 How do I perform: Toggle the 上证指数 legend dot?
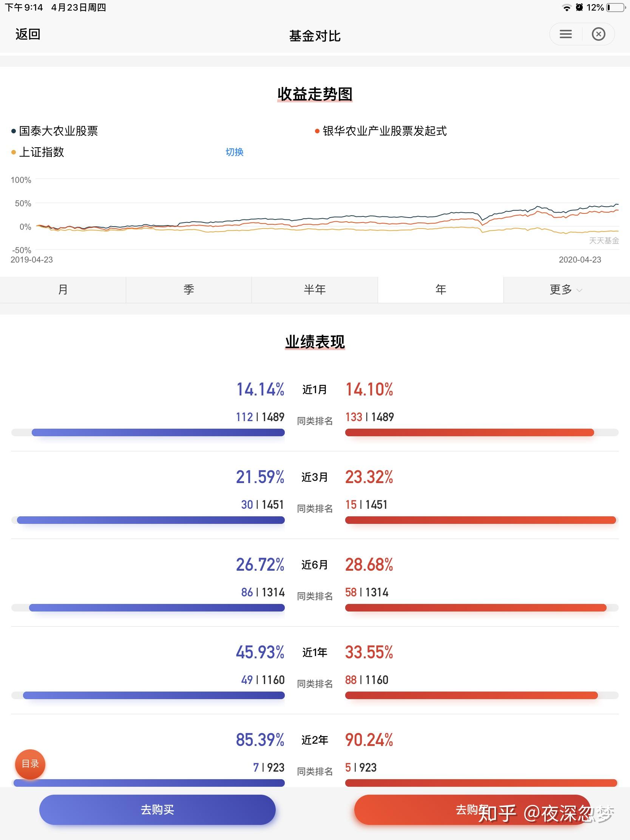coord(14,153)
